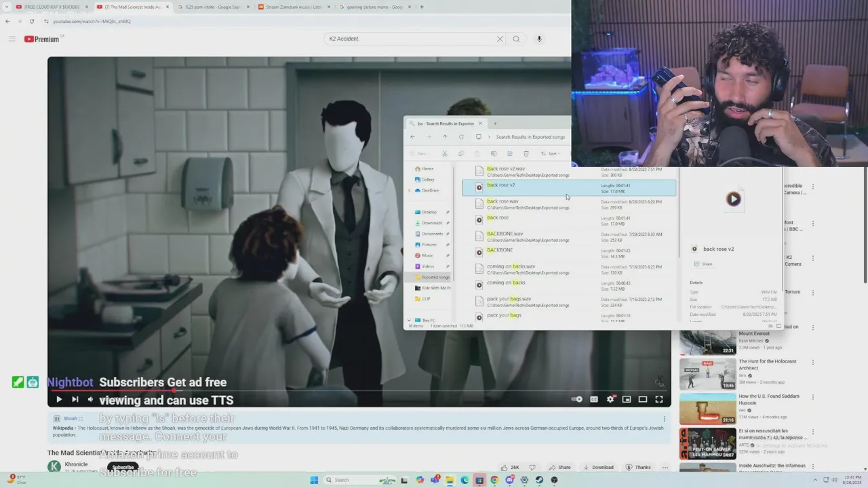Open the Windows Start menu
Viewport: 868px width, 488px height.
pyautogui.click(x=314, y=480)
